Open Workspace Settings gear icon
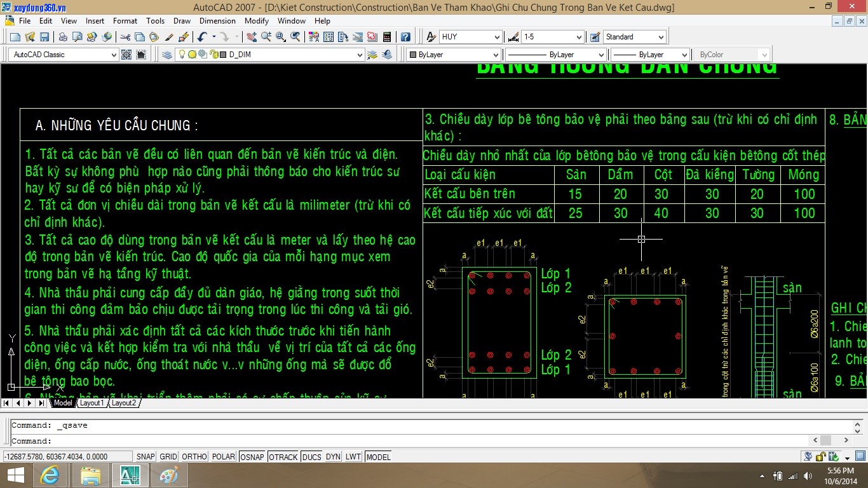 coord(126,55)
